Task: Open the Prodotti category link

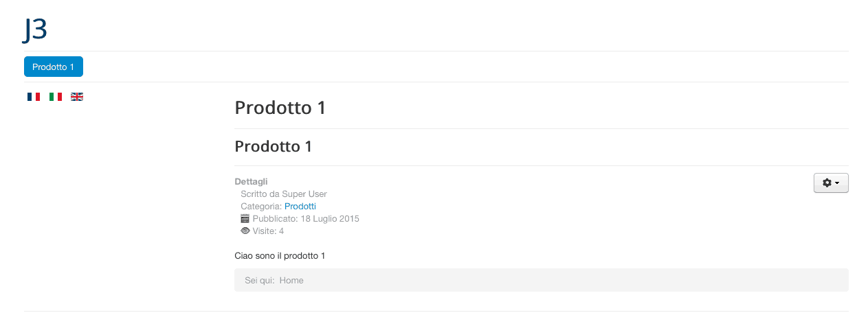Action: click(300, 207)
